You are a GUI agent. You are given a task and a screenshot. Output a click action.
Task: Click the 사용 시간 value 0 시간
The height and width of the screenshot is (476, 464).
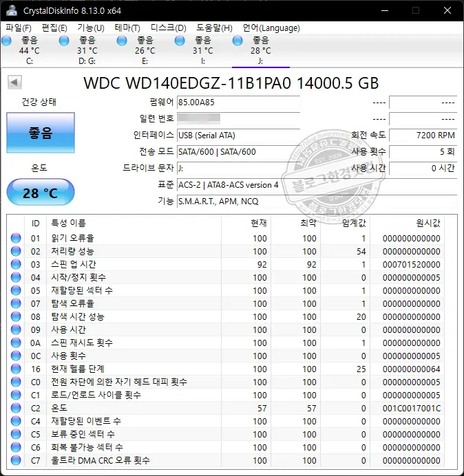423,168
